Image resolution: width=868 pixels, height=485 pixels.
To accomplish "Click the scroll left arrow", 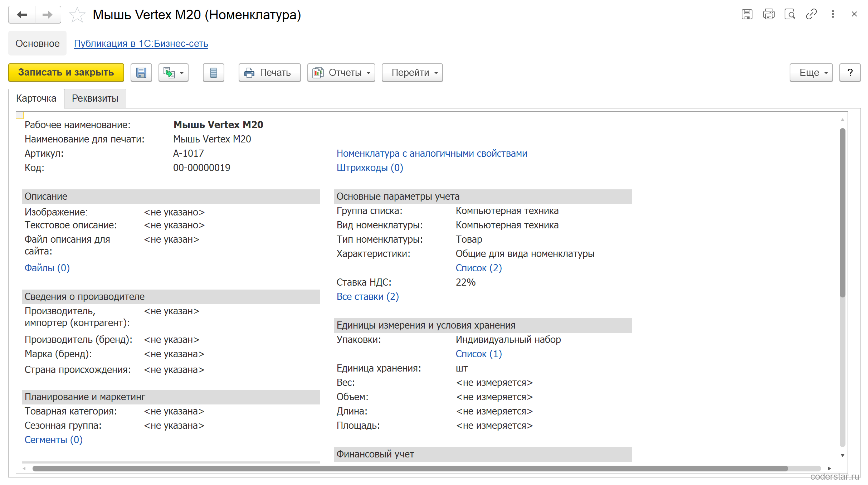I will tap(24, 469).
